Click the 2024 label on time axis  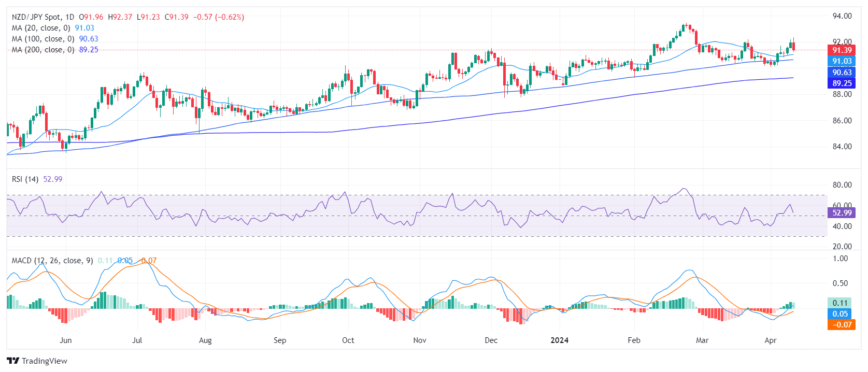click(559, 340)
